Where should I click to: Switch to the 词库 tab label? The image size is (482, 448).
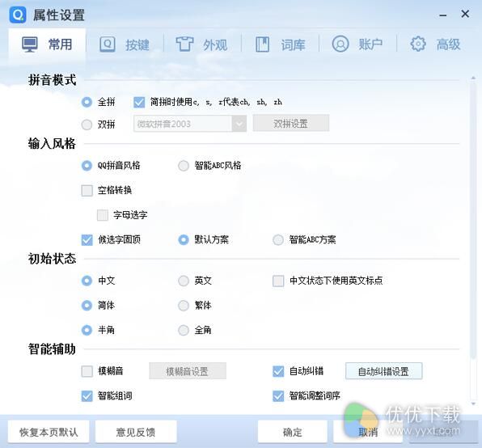(293, 44)
